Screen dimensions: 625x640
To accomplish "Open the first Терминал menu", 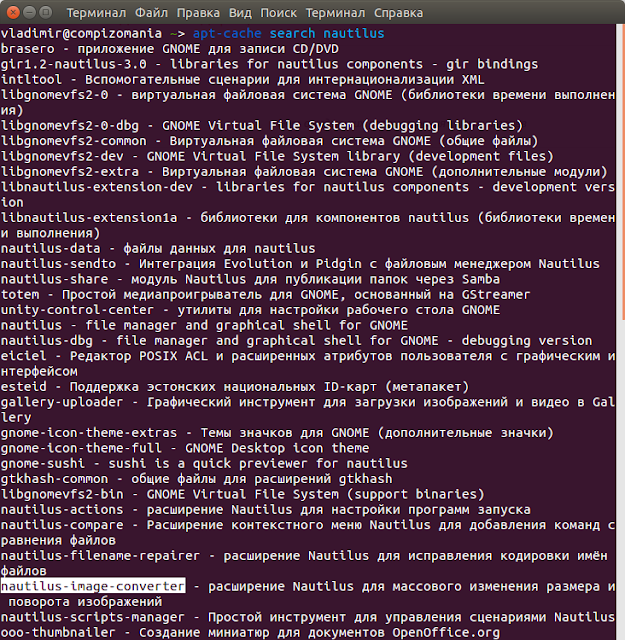I will click(x=96, y=13).
